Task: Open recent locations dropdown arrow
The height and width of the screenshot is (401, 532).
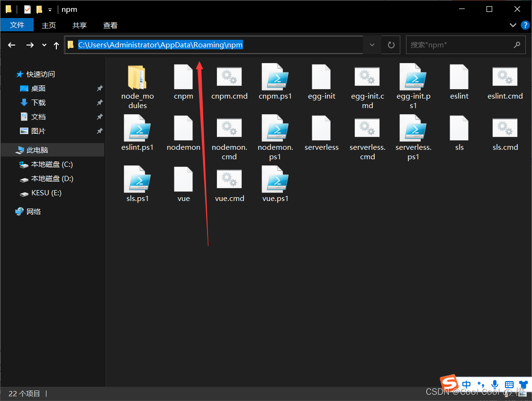Action: tap(44, 45)
